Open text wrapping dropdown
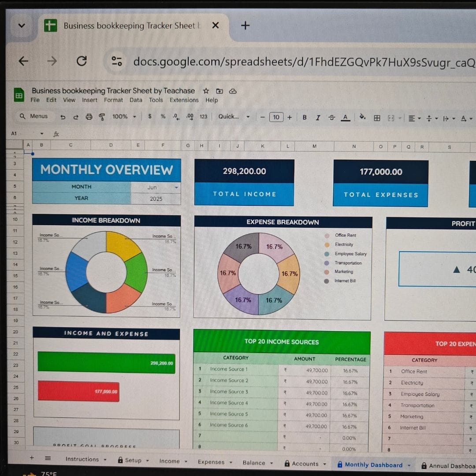The width and height of the screenshot is (476, 476). (x=449, y=119)
